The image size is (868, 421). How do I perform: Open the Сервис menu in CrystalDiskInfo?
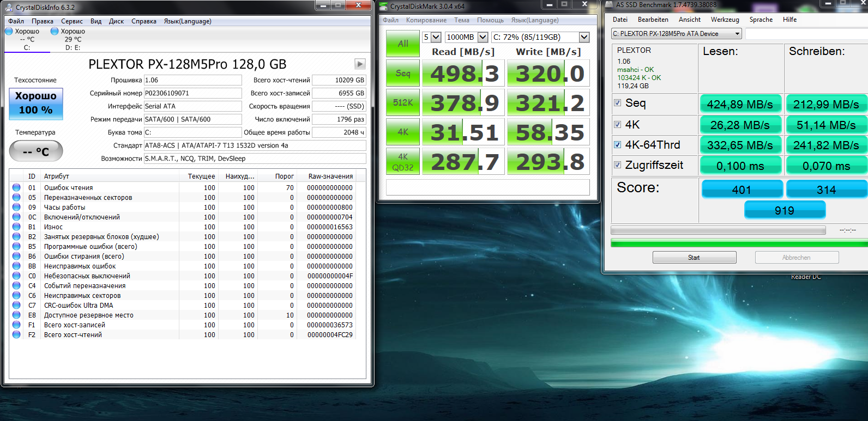click(72, 21)
